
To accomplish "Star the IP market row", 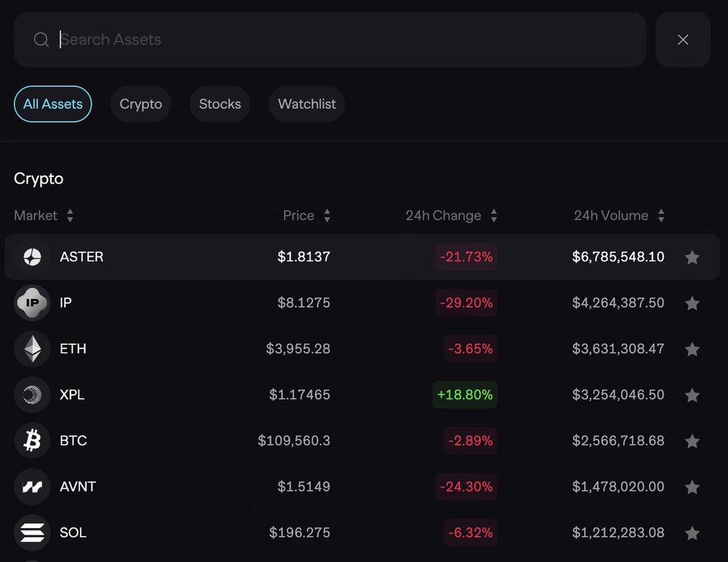I will click(692, 303).
